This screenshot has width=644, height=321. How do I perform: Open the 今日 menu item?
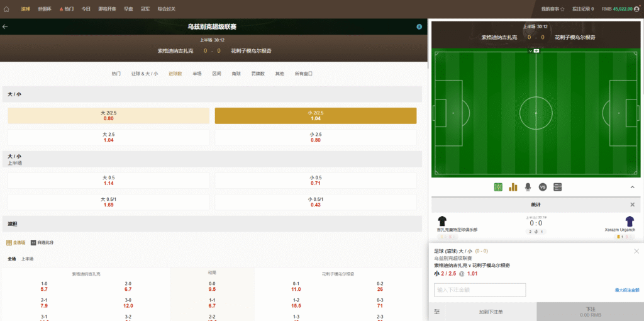coord(86,9)
